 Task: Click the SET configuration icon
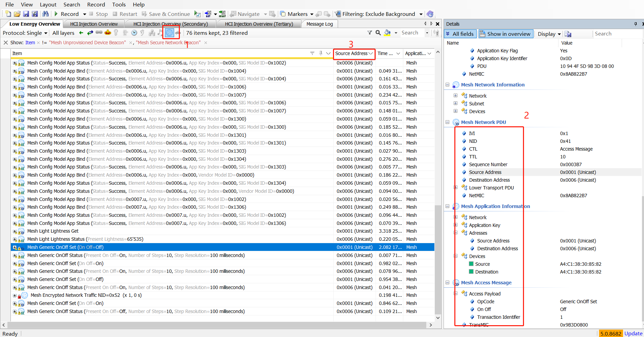coord(208,14)
